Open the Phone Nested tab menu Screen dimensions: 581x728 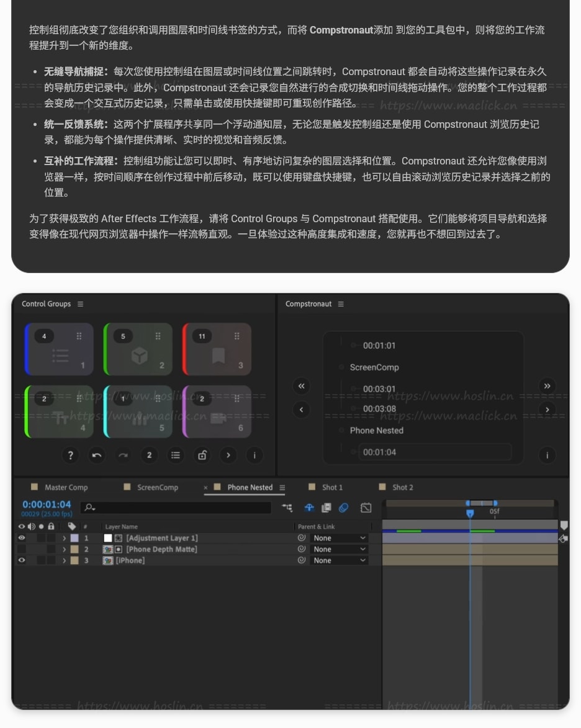pos(282,487)
